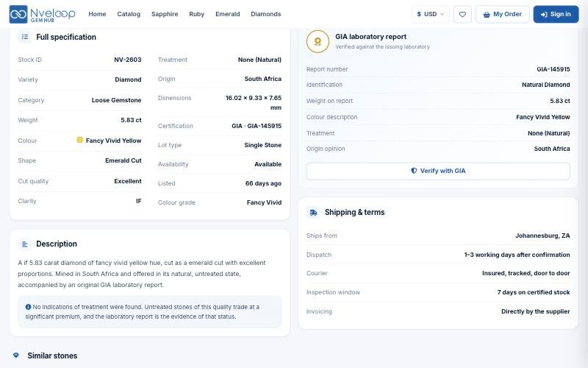Click the Full specification list icon
The width and height of the screenshot is (588, 368).
point(25,37)
